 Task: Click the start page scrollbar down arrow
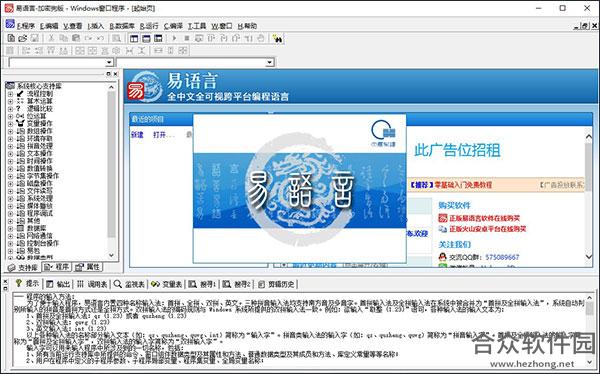pyautogui.click(x=589, y=256)
